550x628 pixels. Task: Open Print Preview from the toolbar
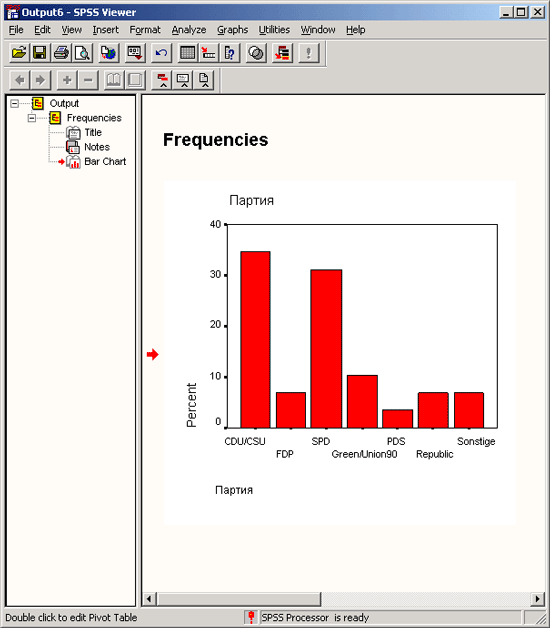[x=82, y=53]
